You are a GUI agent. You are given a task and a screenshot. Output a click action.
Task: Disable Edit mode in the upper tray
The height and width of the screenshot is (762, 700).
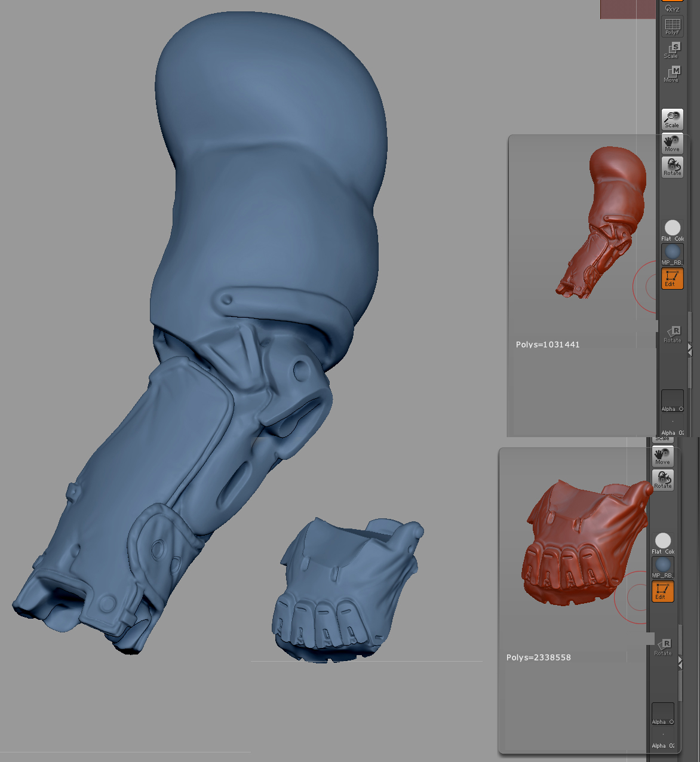672,278
